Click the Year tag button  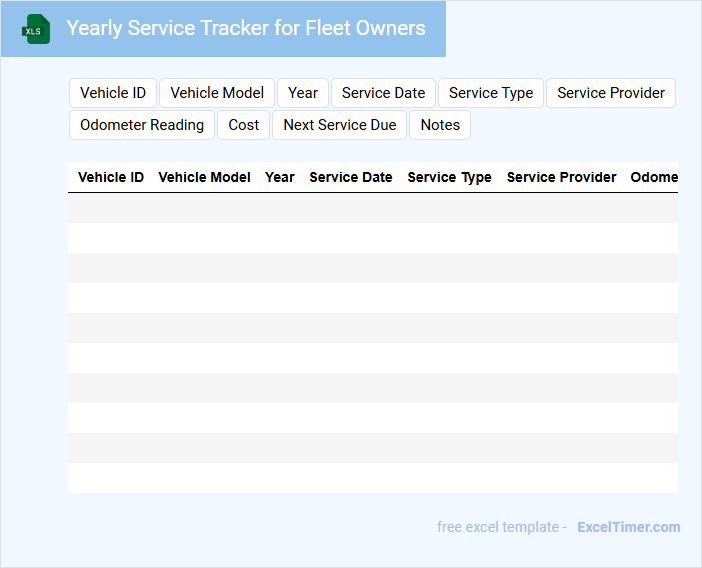(303, 93)
